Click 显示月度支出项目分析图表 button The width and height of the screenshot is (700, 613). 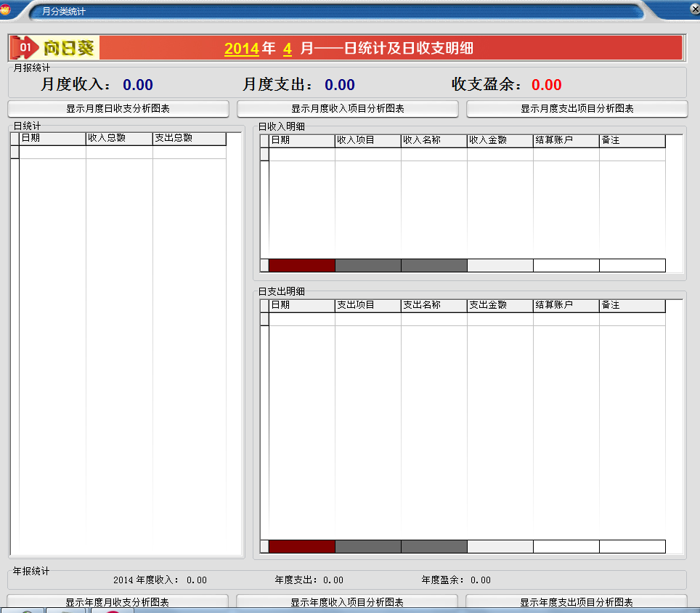click(577, 109)
